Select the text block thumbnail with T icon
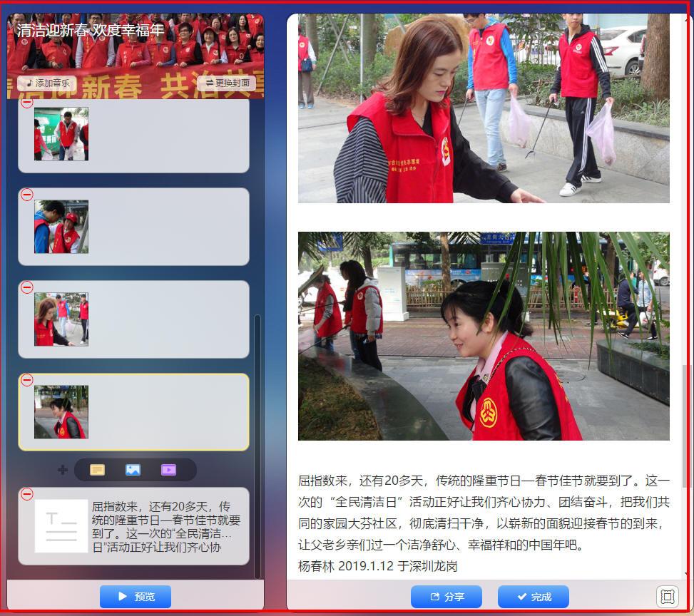This screenshot has height=616, width=694. point(61,526)
